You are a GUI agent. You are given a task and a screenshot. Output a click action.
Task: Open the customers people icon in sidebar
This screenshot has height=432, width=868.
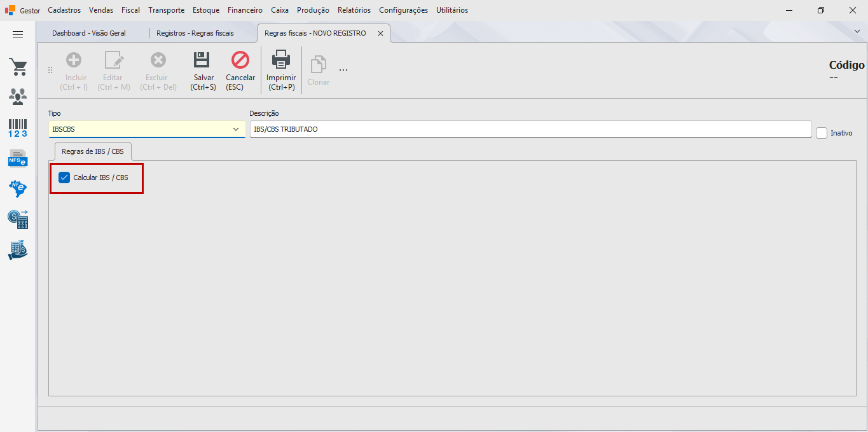point(18,97)
